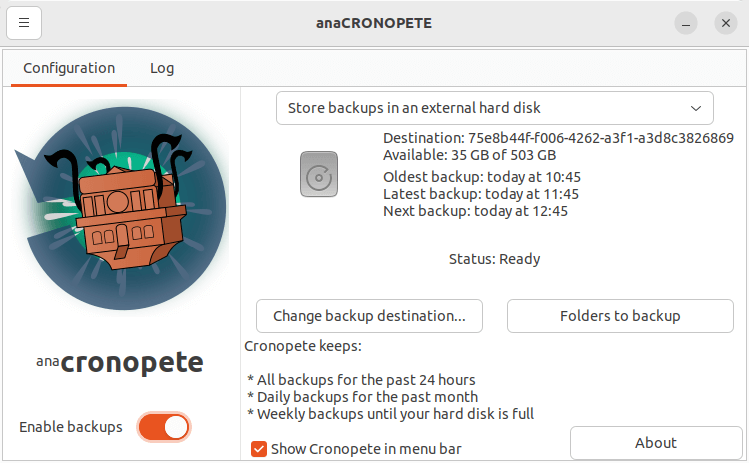749x463 pixels.
Task: Click the hard disk drive icon
Action: [x=319, y=174]
